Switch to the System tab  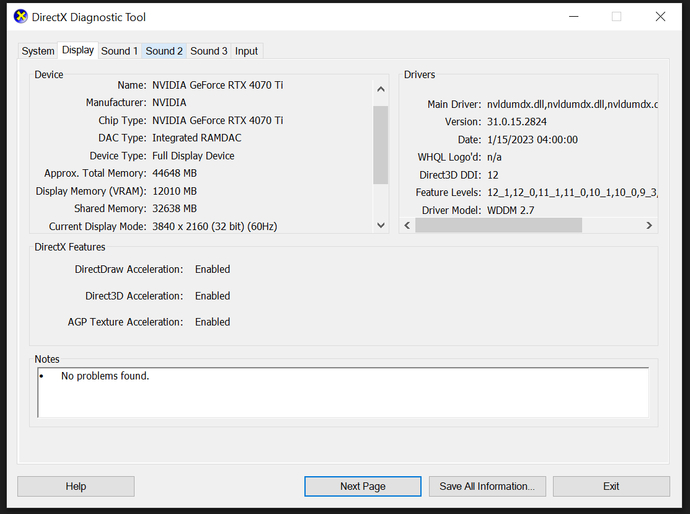coord(38,51)
